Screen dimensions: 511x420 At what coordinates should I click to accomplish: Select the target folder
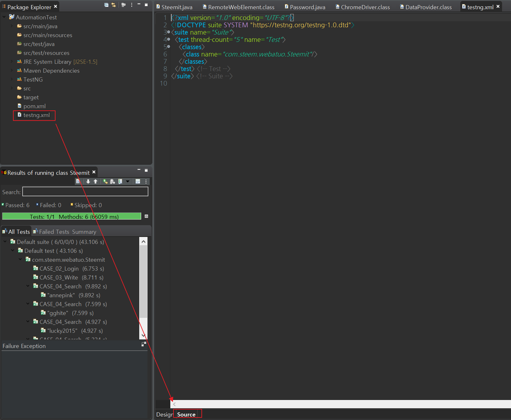tap(28, 97)
